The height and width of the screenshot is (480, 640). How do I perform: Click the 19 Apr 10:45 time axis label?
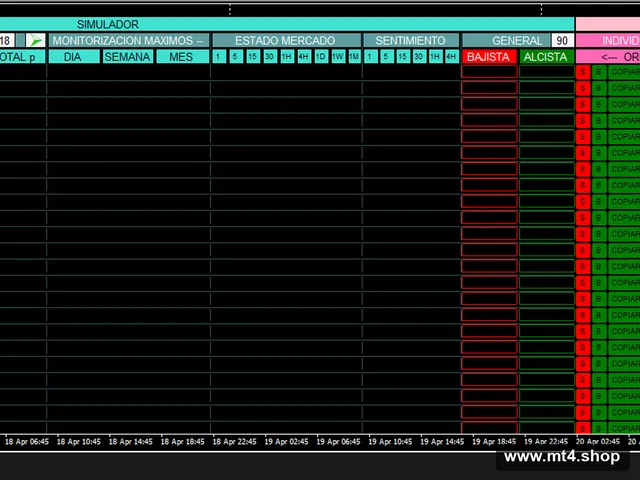(x=390, y=441)
